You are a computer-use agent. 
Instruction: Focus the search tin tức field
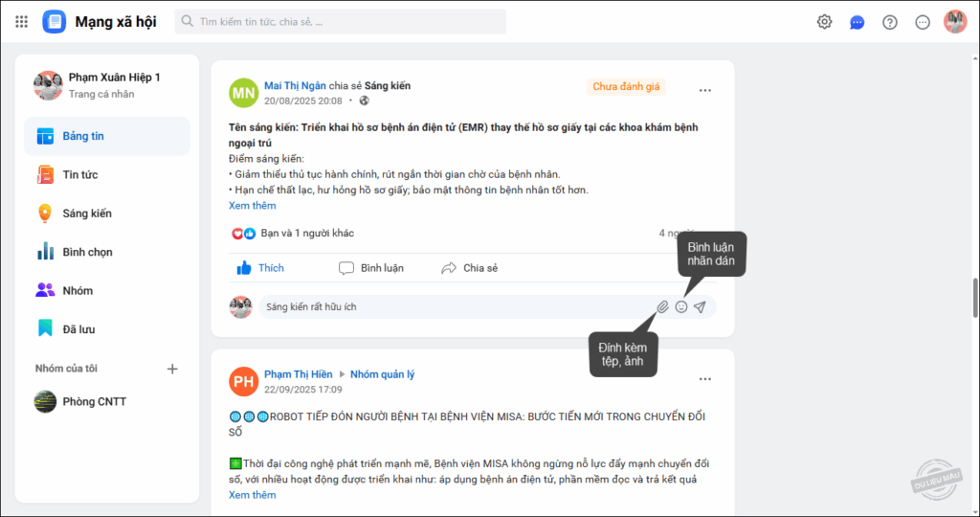340,22
